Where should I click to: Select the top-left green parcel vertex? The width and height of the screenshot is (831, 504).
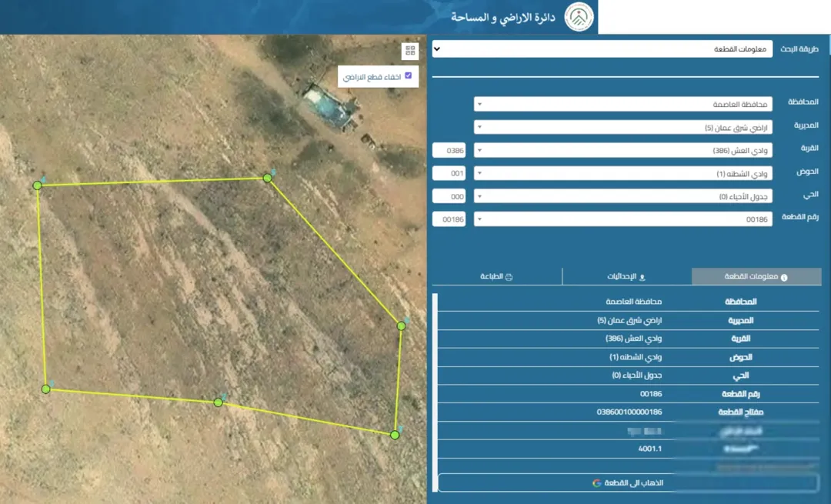tap(37, 185)
